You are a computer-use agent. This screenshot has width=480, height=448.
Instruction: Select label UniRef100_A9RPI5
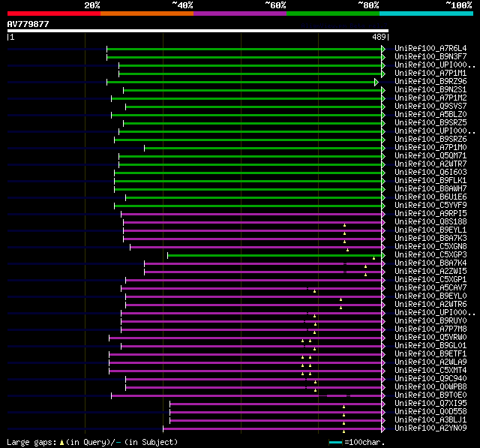tap(430, 214)
